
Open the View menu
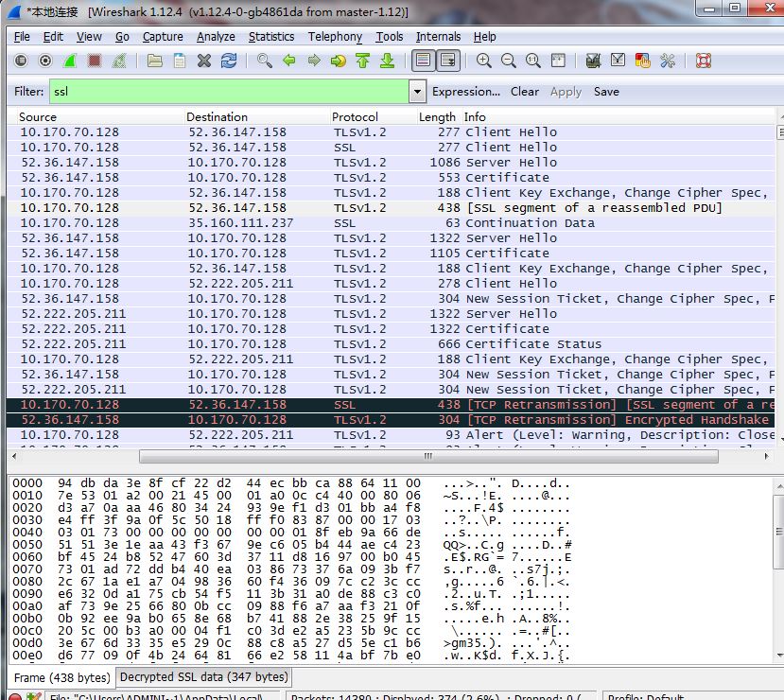(x=89, y=37)
